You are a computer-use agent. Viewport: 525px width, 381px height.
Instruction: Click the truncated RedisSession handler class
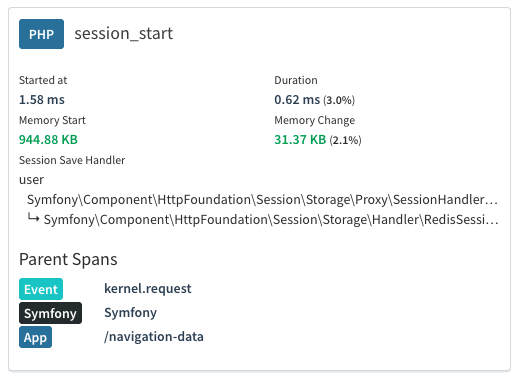coord(271,220)
